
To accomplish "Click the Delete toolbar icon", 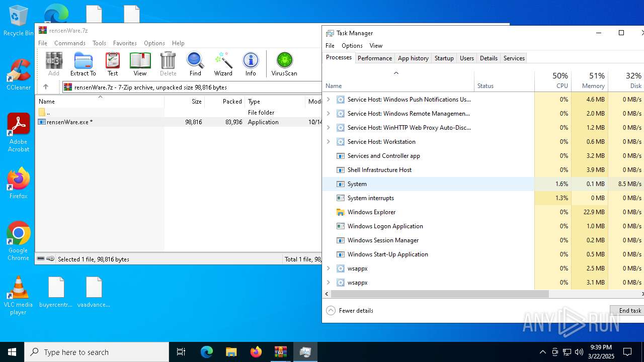I will coord(168,64).
